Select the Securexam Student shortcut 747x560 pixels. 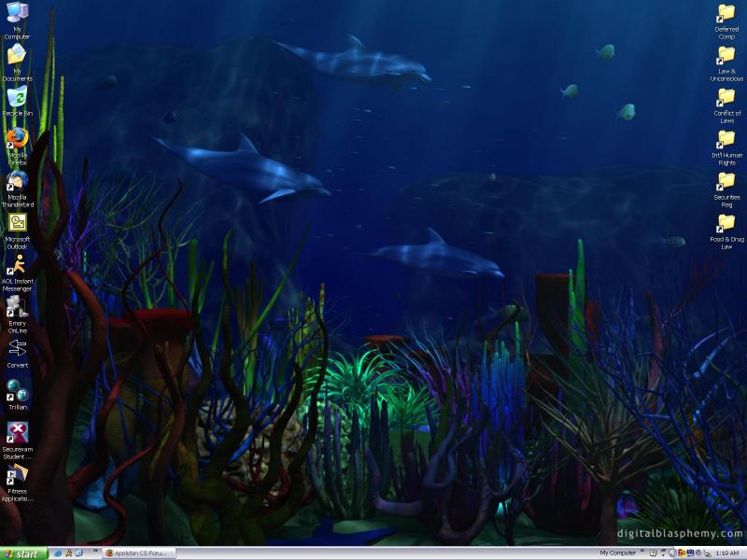coord(17,441)
